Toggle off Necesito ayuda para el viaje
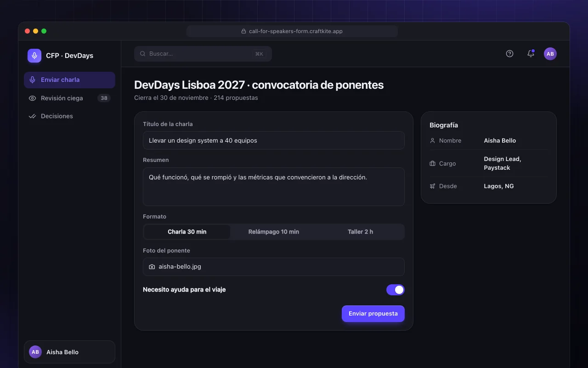Viewport: 588px width, 368px height. [x=396, y=290]
